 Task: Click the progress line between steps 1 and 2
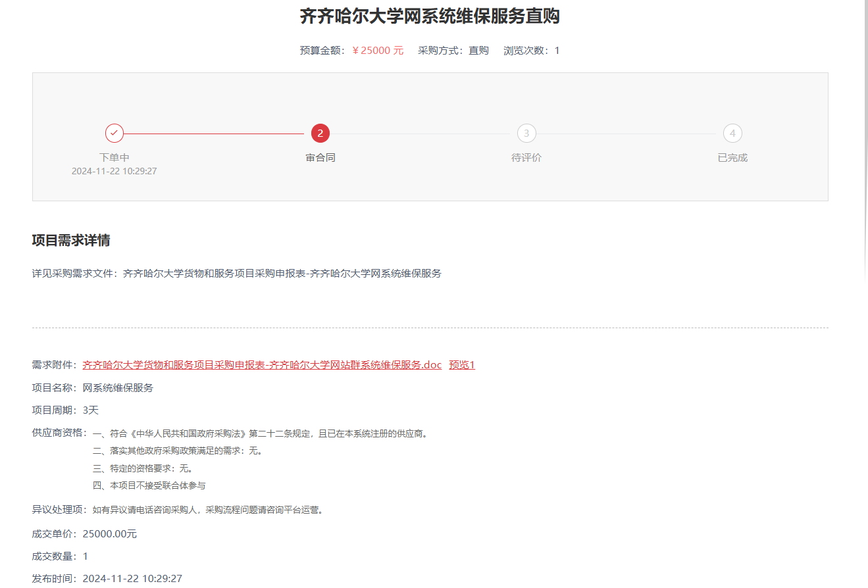tap(217, 134)
